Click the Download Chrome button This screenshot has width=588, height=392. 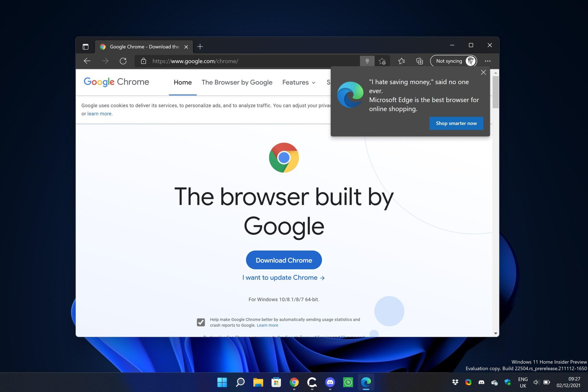point(284,260)
